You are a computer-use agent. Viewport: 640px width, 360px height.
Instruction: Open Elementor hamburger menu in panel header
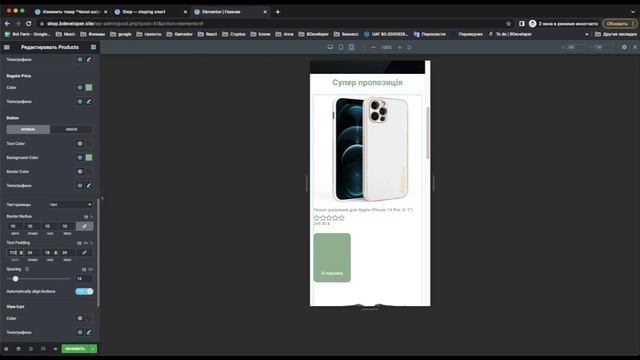[x=7, y=47]
